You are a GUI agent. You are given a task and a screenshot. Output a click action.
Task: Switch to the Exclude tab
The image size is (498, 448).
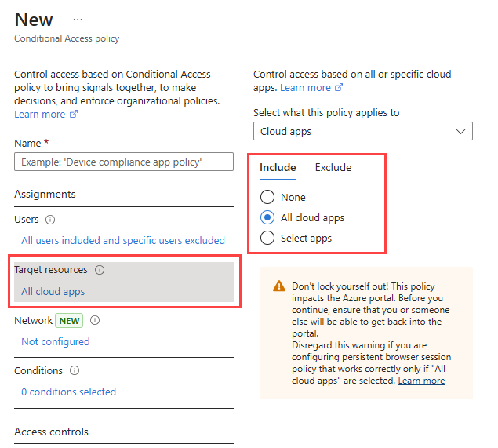point(333,167)
